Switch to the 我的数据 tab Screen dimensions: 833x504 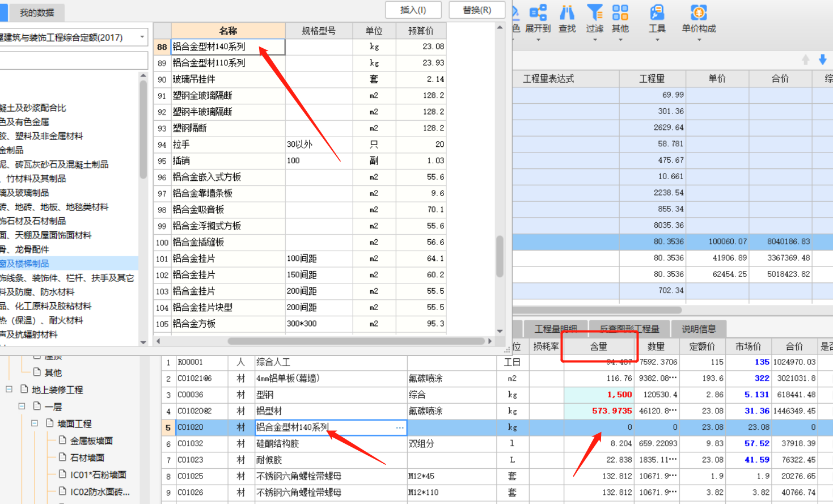click(37, 12)
